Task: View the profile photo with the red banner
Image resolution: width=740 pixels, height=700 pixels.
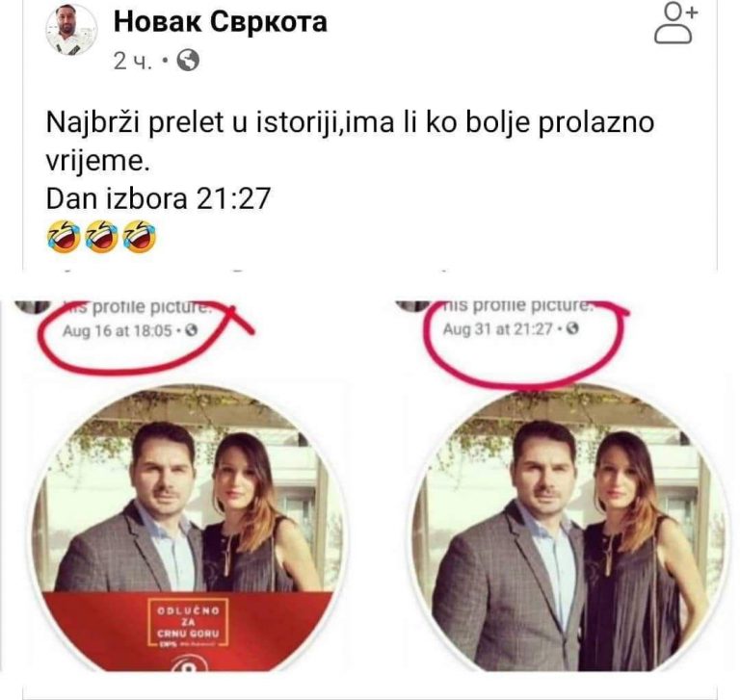Action: point(189,529)
